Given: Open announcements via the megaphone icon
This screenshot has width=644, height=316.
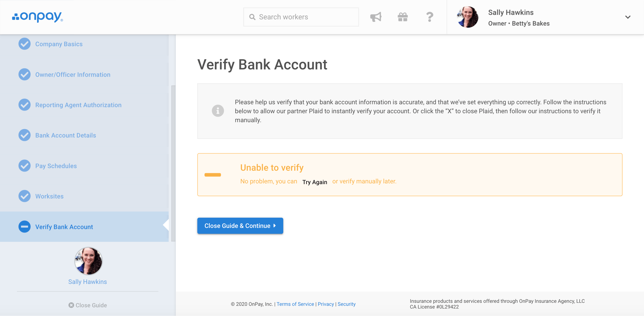Looking at the screenshot, I should pyautogui.click(x=376, y=17).
